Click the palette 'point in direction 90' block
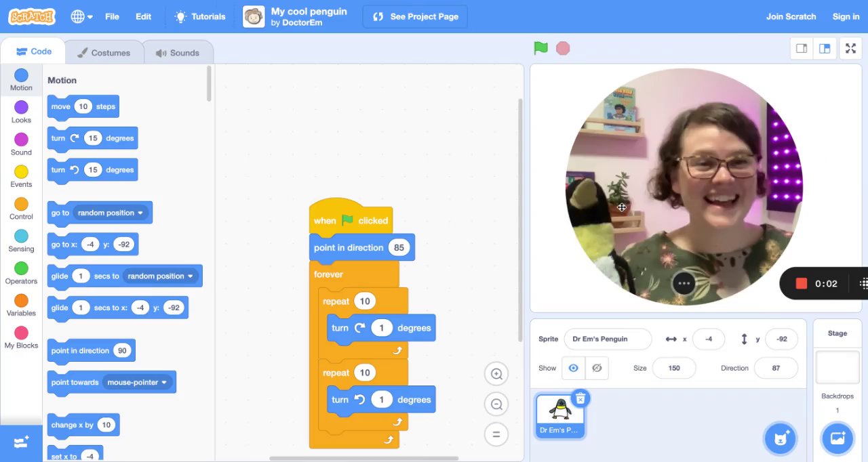The width and height of the screenshot is (868, 462). [92, 351]
